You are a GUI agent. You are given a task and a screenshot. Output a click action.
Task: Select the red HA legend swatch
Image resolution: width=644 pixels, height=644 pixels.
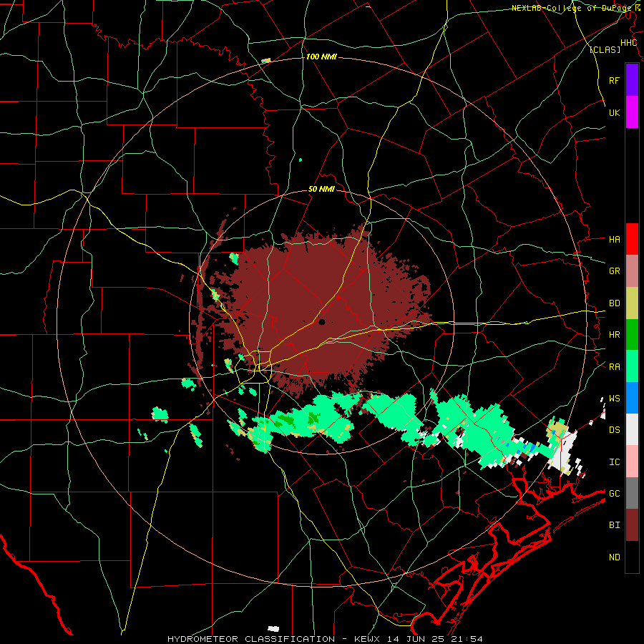click(x=632, y=239)
